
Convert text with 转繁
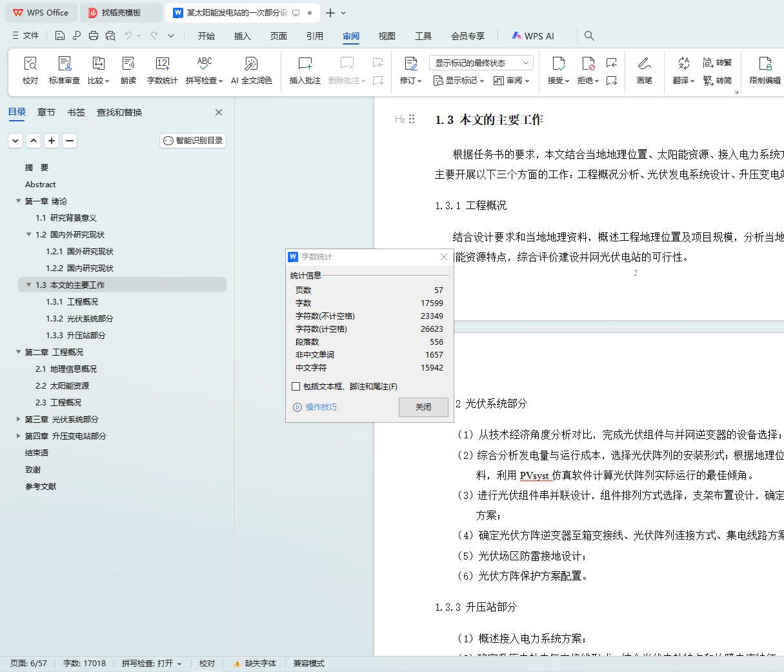[x=718, y=63]
